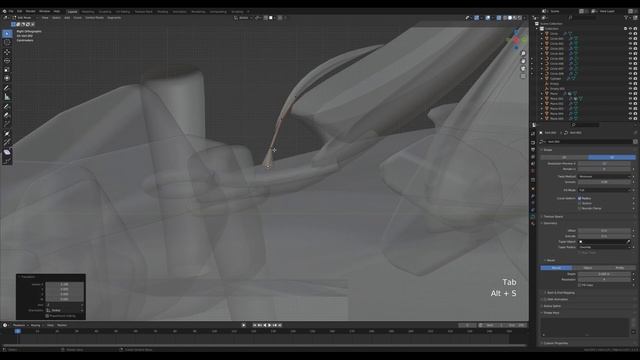This screenshot has width=640, height=360.
Task: Enable the Path Animation checkbox
Action: point(545,299)
